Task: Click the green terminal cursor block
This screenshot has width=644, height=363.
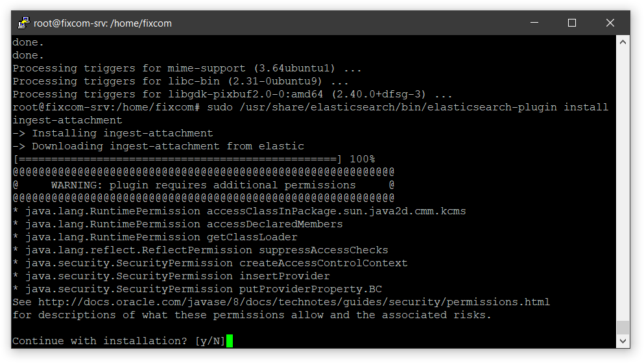Action: click(x=230, y=341)
